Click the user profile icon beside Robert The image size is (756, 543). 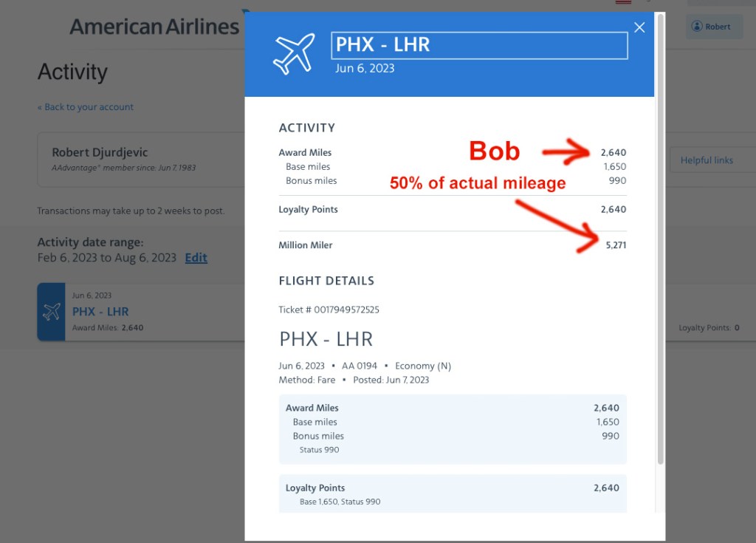696,27
